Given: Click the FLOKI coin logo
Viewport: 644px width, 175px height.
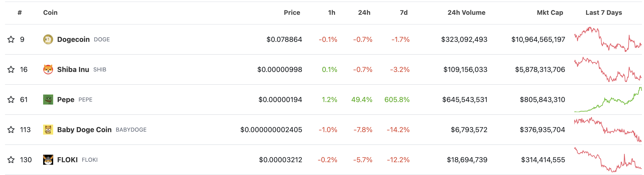Looking at the screenshot, I should pos(48,160).
